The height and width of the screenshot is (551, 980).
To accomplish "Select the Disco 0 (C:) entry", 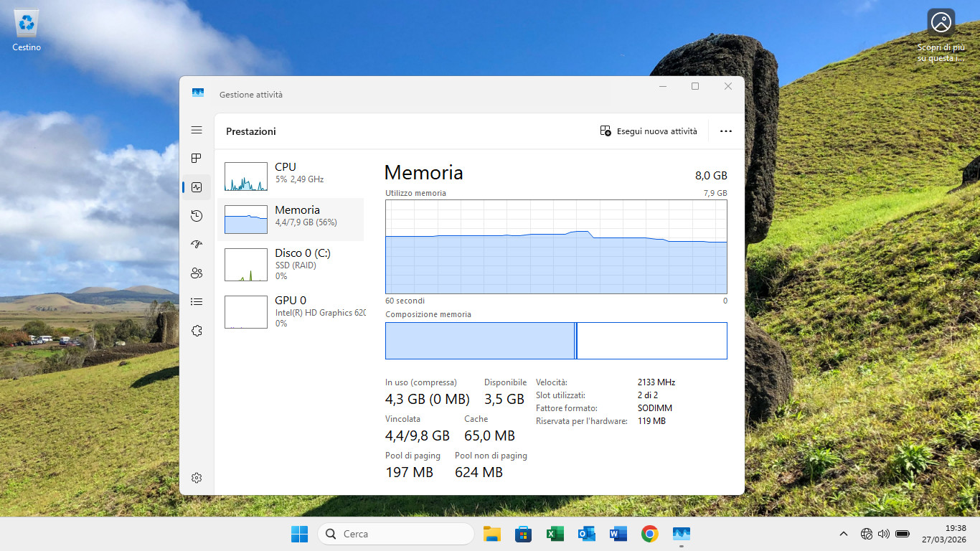I will coord(291,265).
